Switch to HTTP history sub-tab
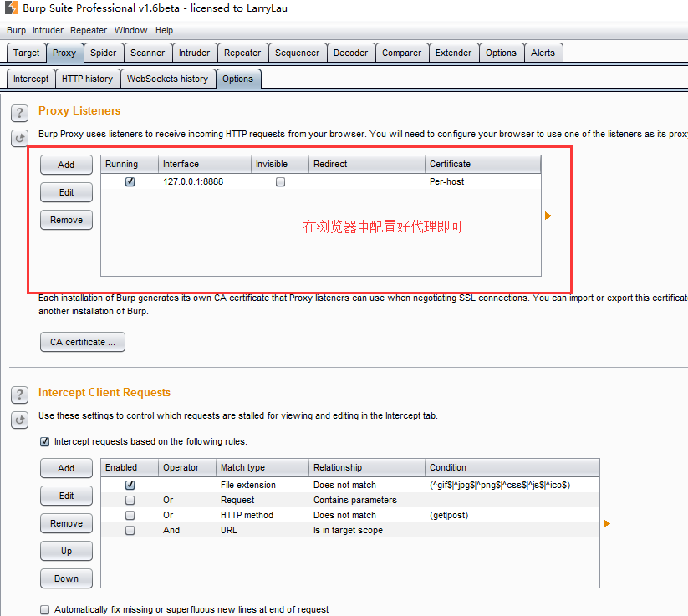The height and width of the screenshot is (616, 688). point(87,79)
